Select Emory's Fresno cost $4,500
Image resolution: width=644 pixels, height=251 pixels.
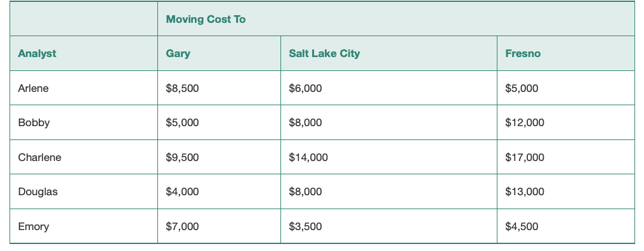522,226
